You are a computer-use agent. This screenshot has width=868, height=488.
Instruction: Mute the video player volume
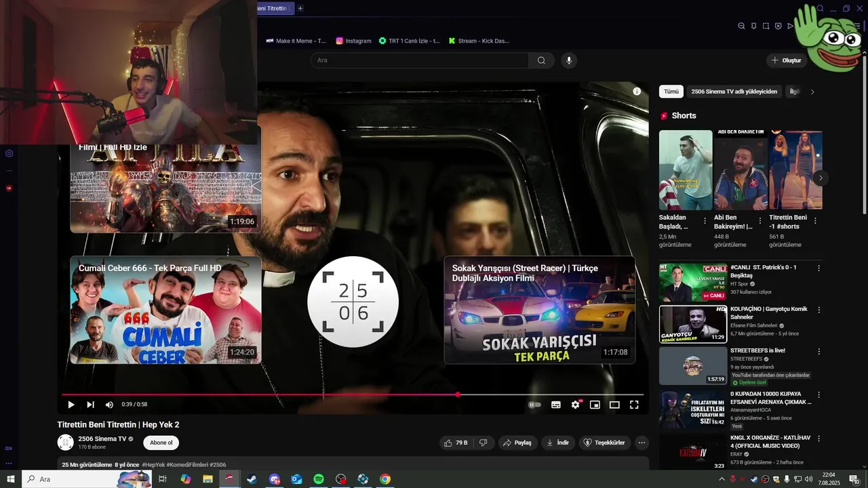[109, 405]
